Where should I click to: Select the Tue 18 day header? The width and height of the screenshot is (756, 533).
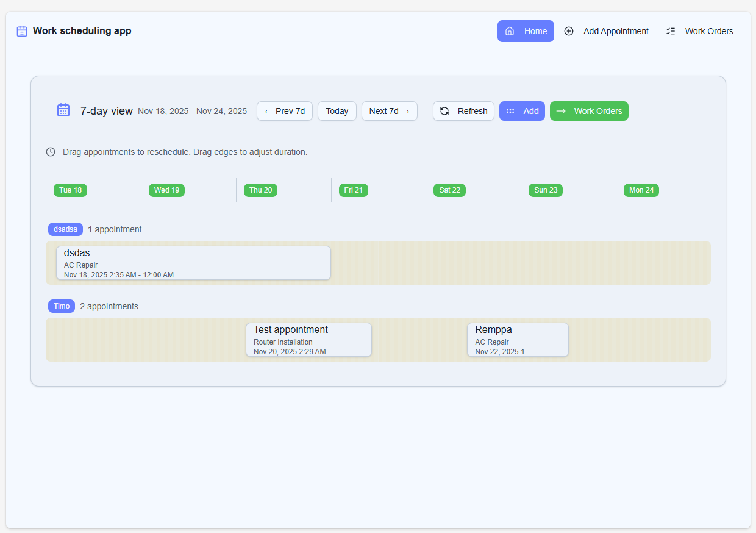[x=70, y=190]
